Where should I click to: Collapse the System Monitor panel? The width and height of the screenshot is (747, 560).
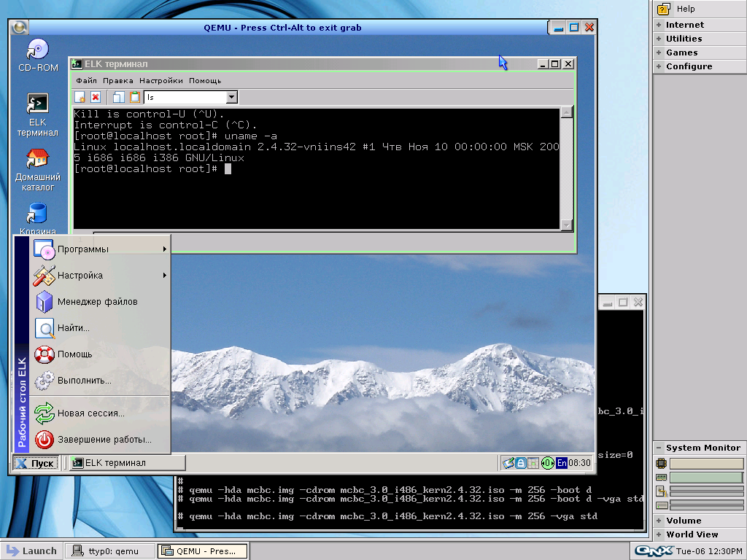click(x=659, y=448)
